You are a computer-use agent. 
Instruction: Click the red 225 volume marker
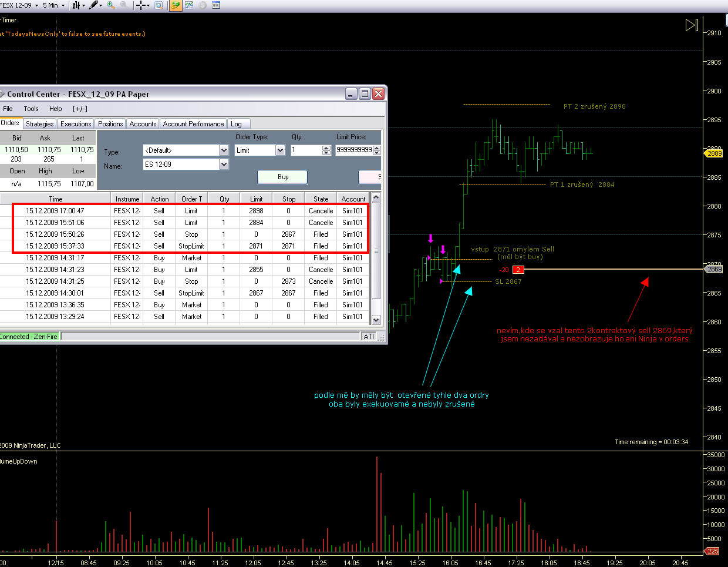(712, 551)
